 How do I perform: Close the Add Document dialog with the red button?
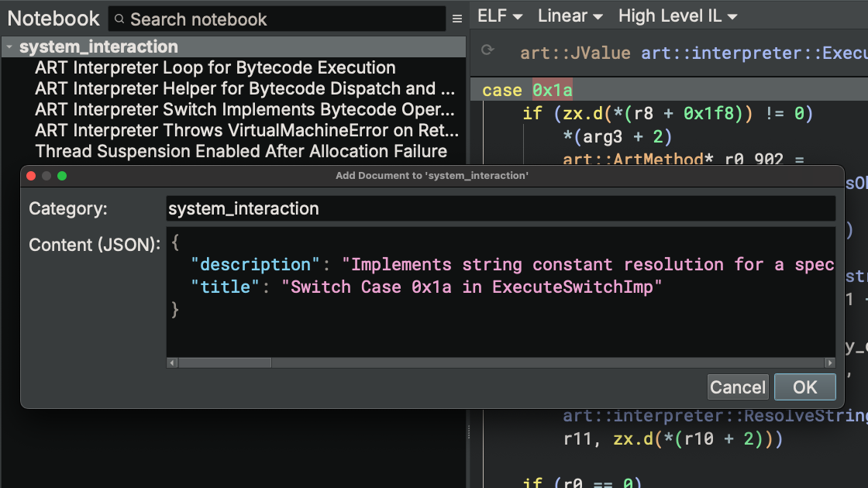point(32,176)
